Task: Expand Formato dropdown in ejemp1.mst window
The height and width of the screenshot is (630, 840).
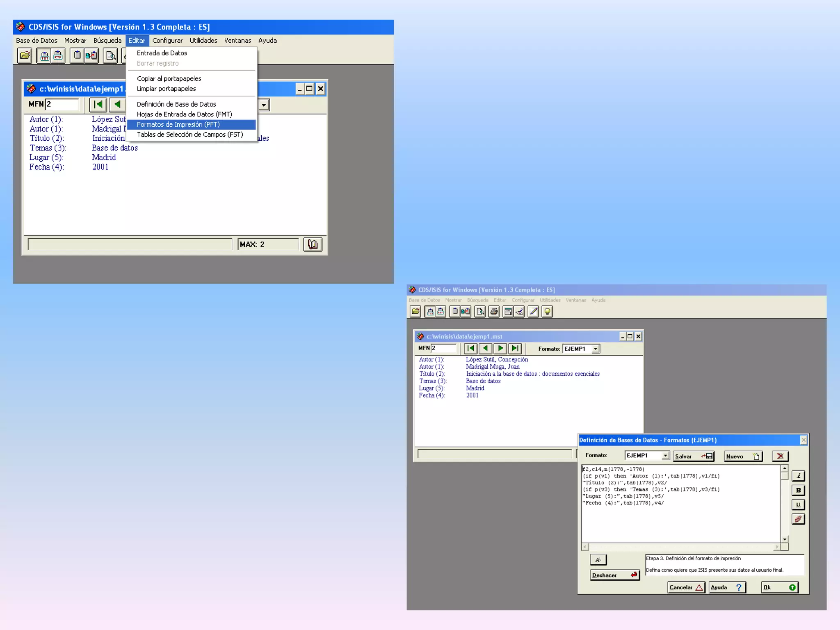Action: coord(596,349)
